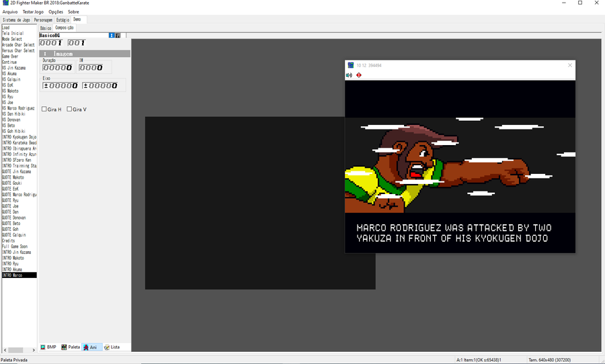The width and height of the screenshot is (605, 364).
Task: Switch to the Básico sub-tab
Action: point(46,28)
